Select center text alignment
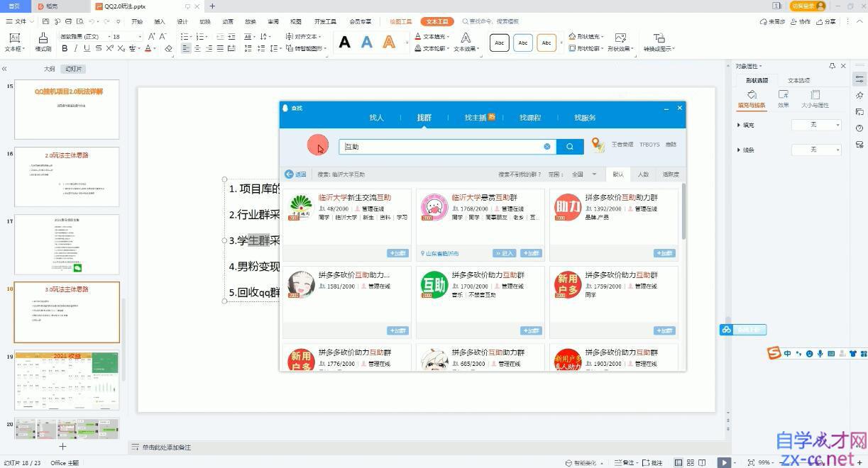The image size is (868, 468). [x=197, y=49]
